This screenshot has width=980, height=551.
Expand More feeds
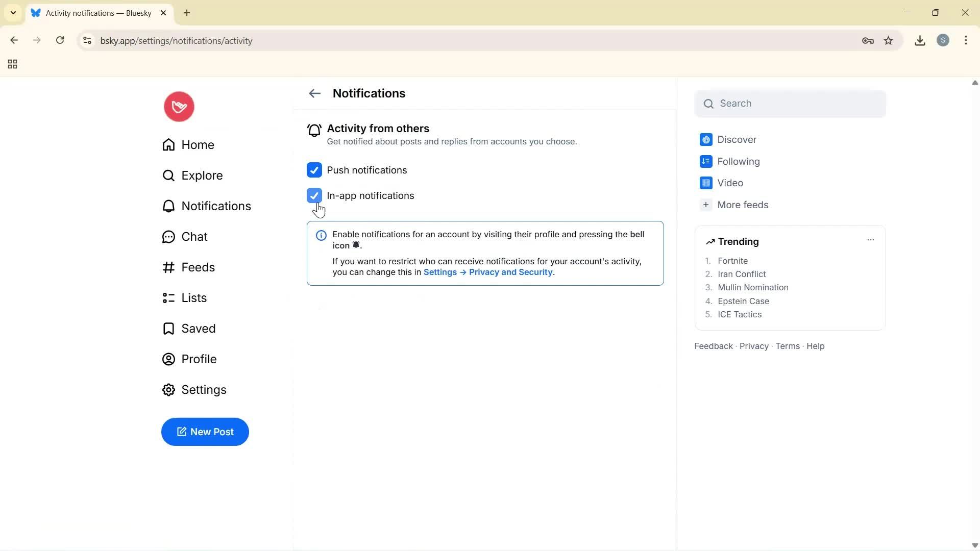coord(742,205)
